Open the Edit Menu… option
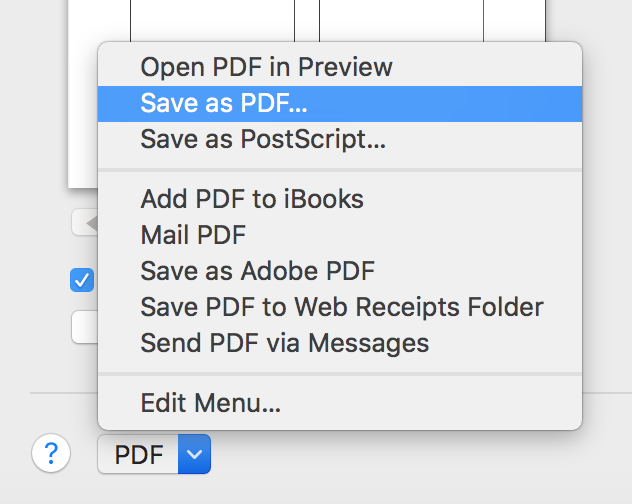Image resolution: width=632 pixels, height=504 pixels. (x=210, y=404)
